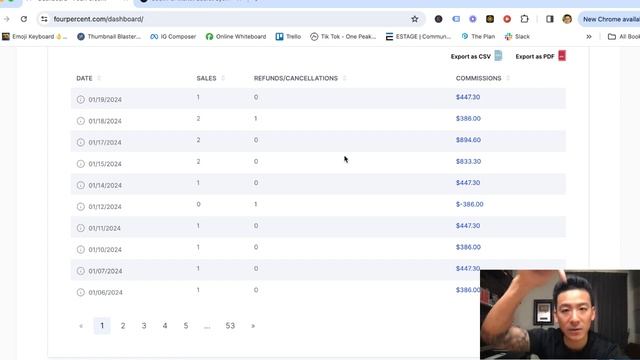Image resolution: width=640 pixels, height=360 pixels.
Task: Reload the page with the refresh icon
Action: (x=24, y=19)
